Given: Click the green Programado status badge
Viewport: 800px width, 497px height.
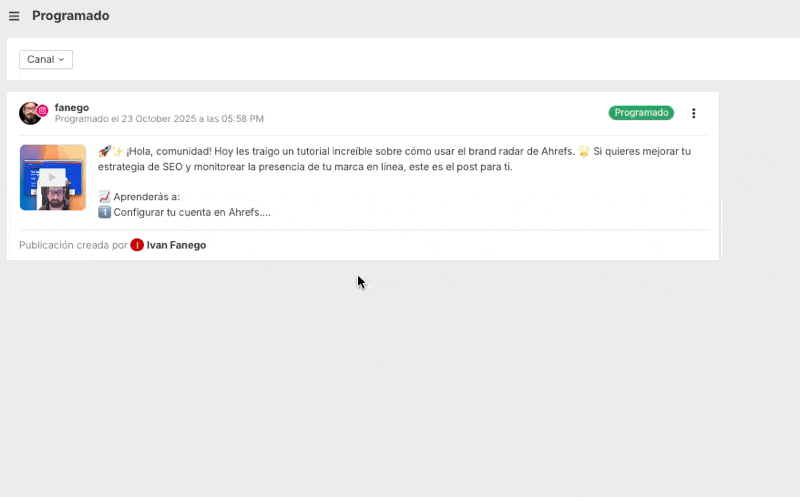Looking at the screenshot, I should coord(641,113).
